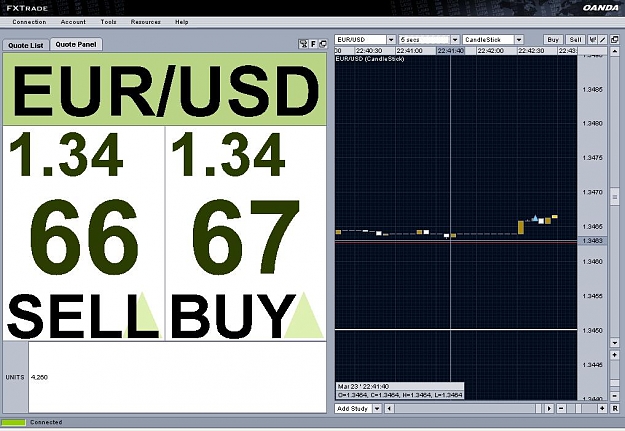Pop out the chart window with the overlap icon

[x=614, y=39]
